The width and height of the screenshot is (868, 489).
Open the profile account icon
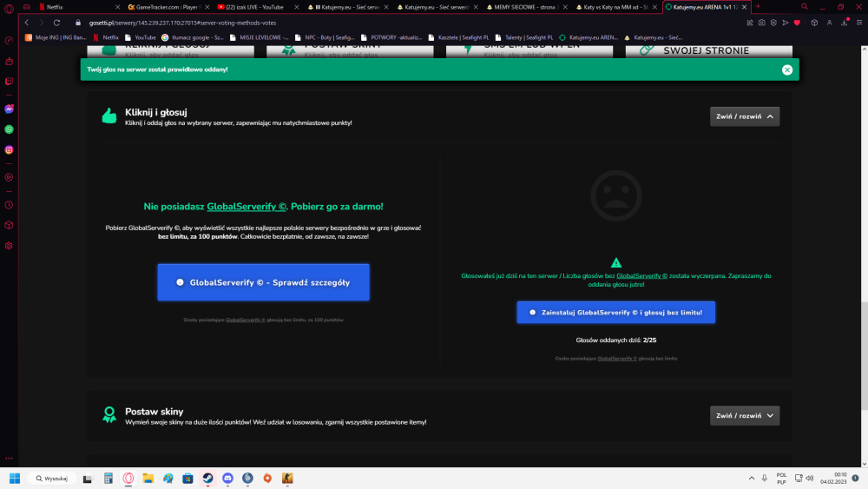(x=829, y=23)
